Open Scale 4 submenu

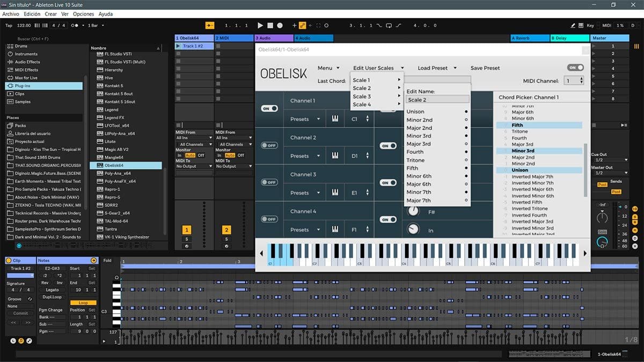tap(376, 105)
